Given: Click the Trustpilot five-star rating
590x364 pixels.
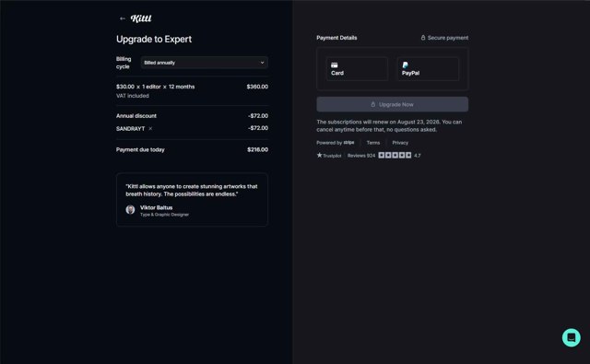Looking at the screenshot, I should pyautogui.click(x=395, y=156).
